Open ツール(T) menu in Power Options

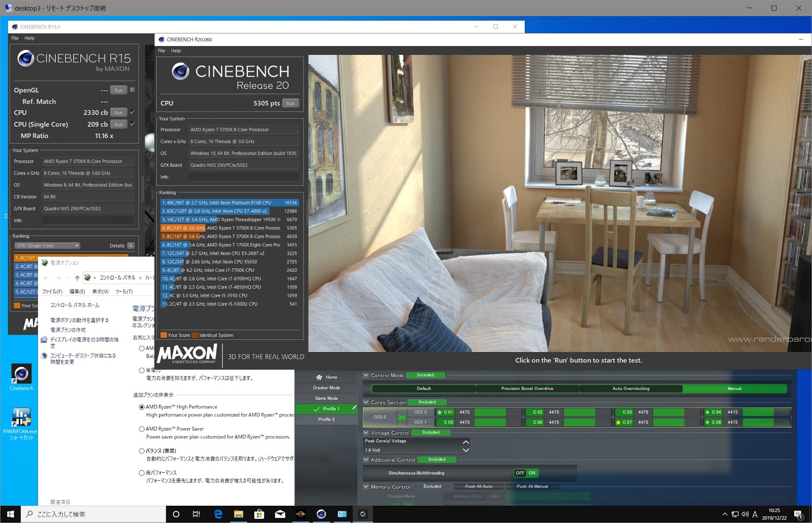click(x=124, y=292)
